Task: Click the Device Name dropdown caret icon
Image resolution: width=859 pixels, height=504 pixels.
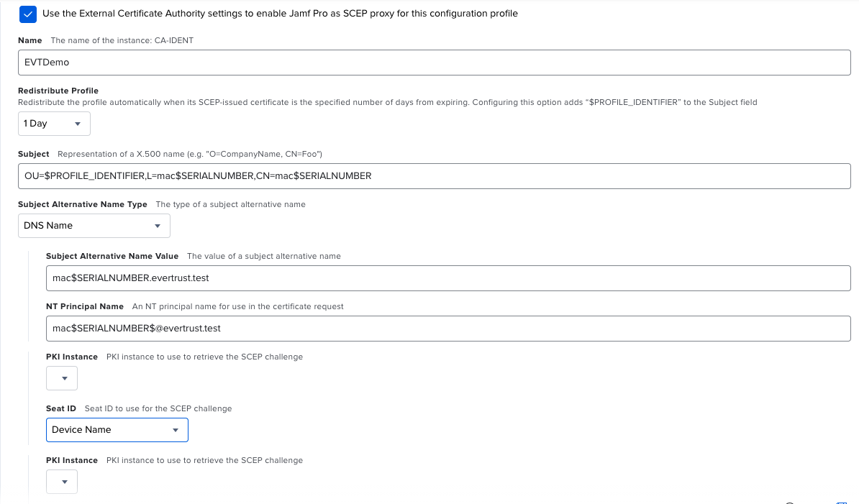Action: coord(175,429)
